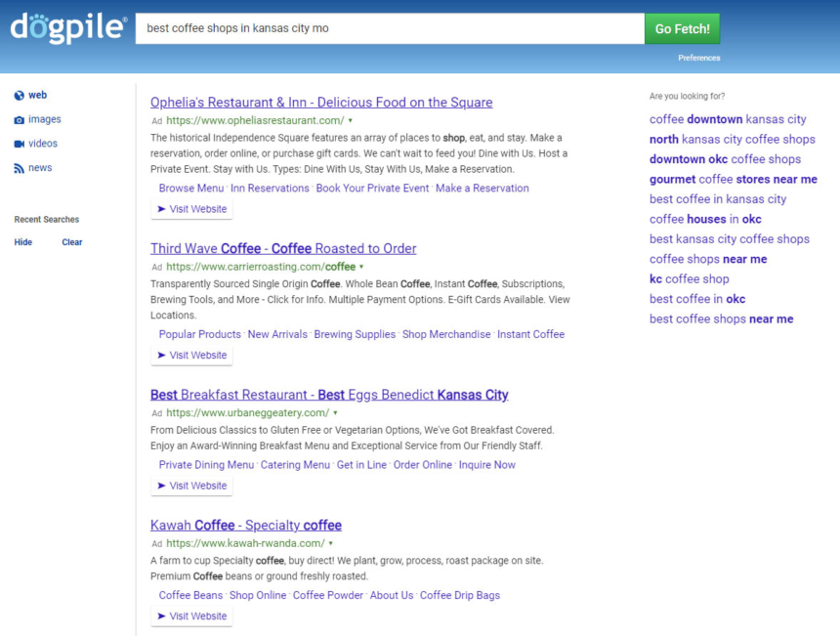Click the images camera icon
Viewport: 840px width, 636px height.
(19, 120)
